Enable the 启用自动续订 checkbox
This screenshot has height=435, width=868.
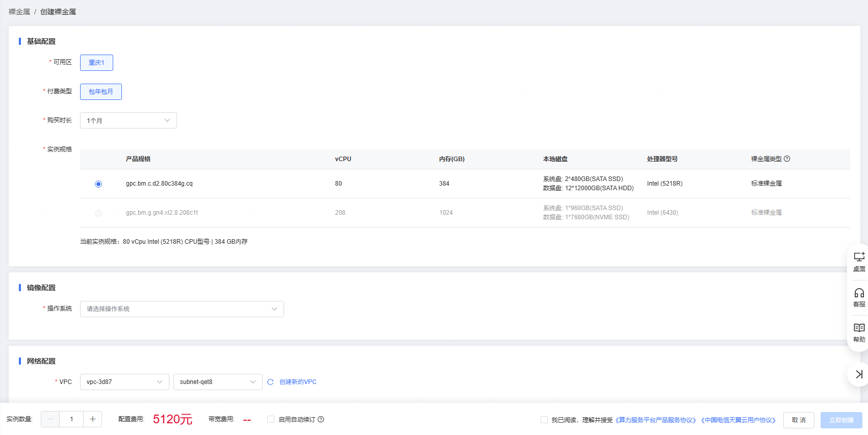point(271,420)
